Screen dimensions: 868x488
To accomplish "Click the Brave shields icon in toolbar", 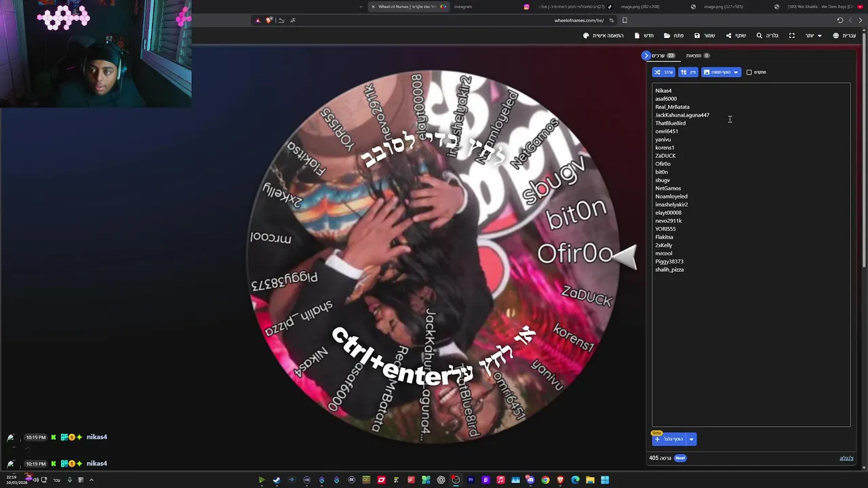I will [269, 20].
